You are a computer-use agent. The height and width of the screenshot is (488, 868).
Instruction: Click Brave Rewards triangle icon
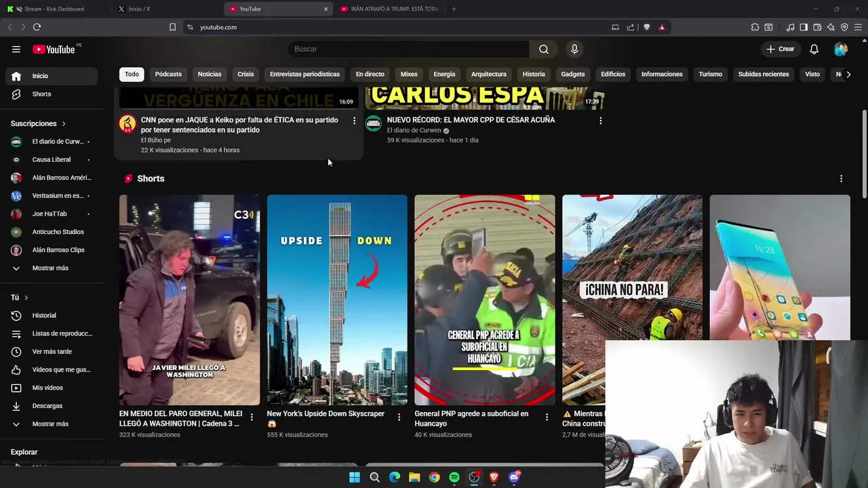(x=662, y=27)
